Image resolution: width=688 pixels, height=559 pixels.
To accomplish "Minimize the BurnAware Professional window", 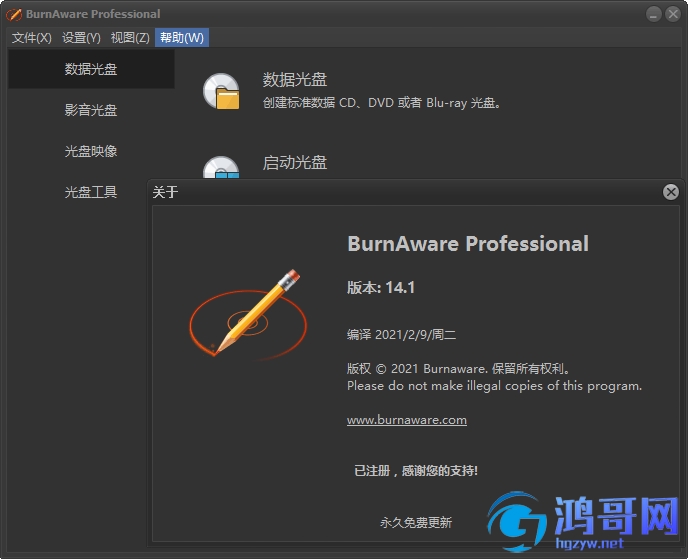I will click(x=653, y=14).
